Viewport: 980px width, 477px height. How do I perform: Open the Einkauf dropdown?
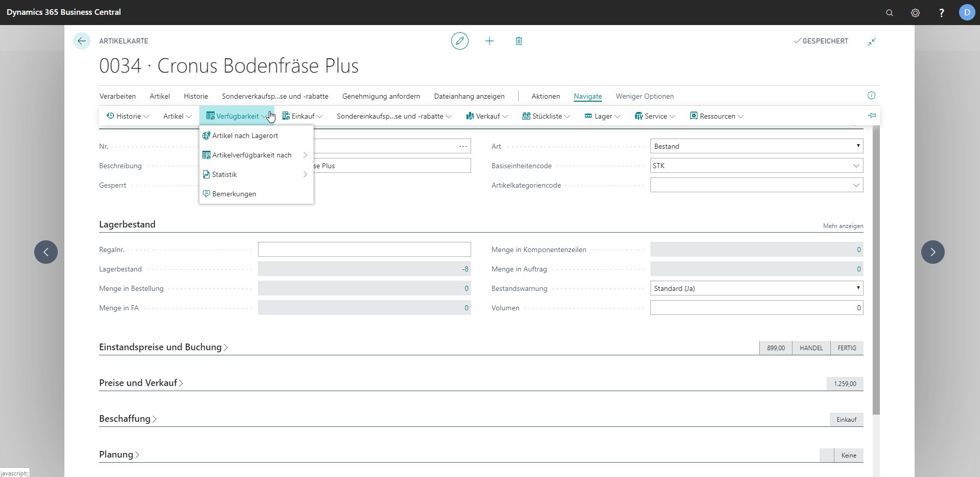point(302,116)
